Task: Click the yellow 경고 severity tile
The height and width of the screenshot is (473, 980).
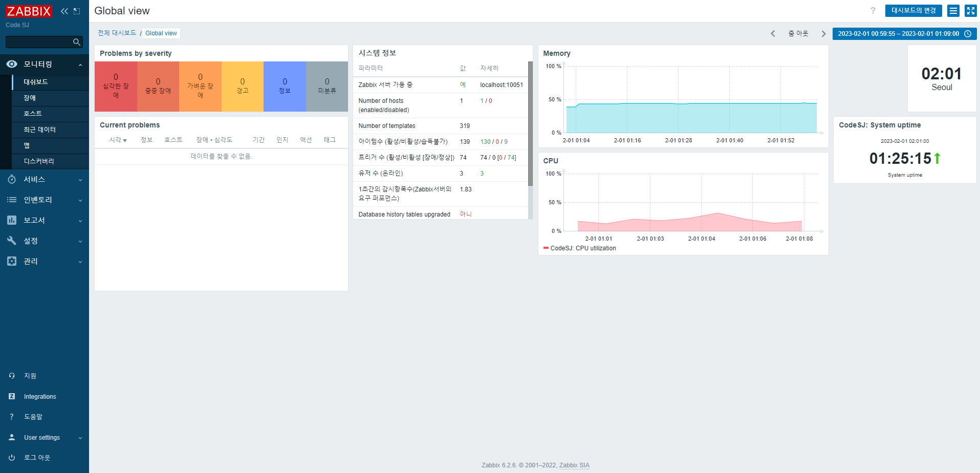Action: (x=243, y=87)
